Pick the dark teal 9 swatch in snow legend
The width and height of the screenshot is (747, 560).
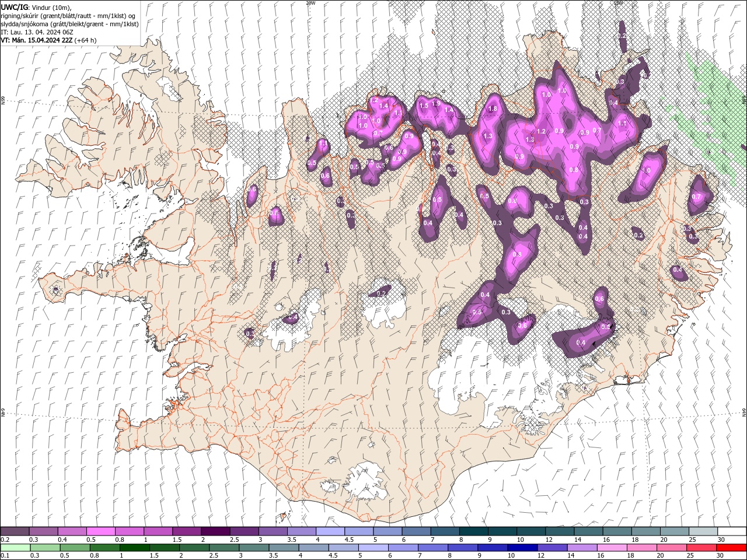(x=502, y=531)
